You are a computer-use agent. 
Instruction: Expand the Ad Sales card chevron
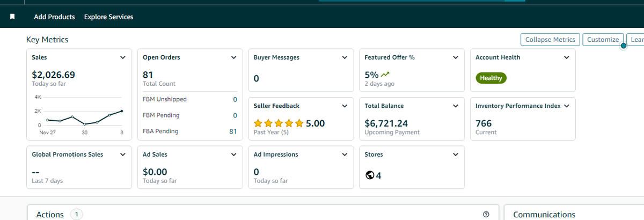233,155
